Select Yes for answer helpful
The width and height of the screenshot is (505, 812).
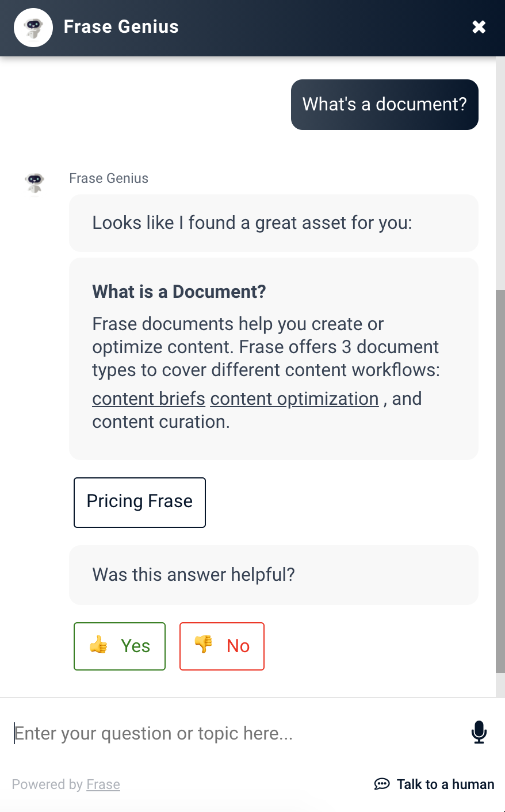[120, 646]
